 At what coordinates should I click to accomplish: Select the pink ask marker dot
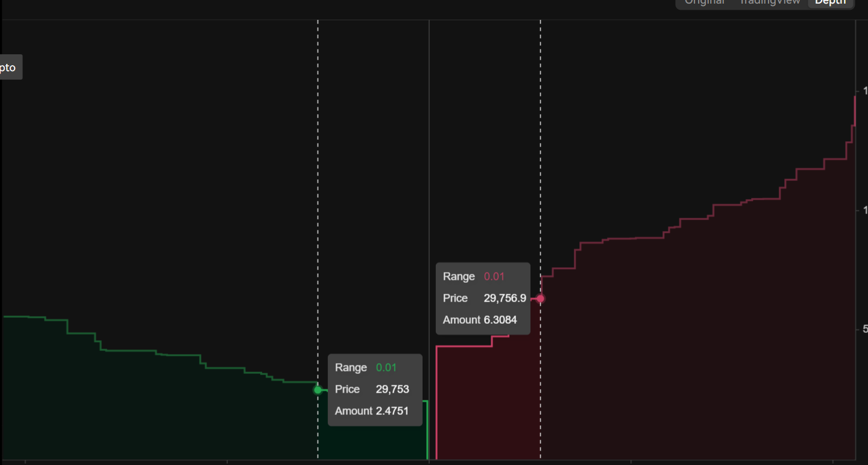539,298
